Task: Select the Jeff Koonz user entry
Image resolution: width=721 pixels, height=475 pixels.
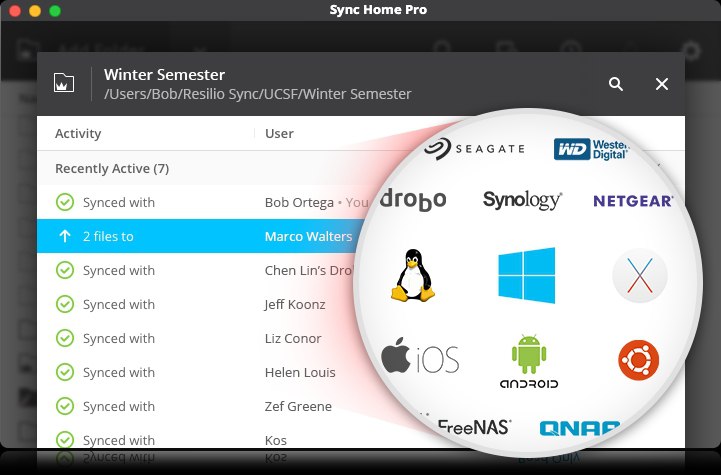Action: (x=295, y=304)
